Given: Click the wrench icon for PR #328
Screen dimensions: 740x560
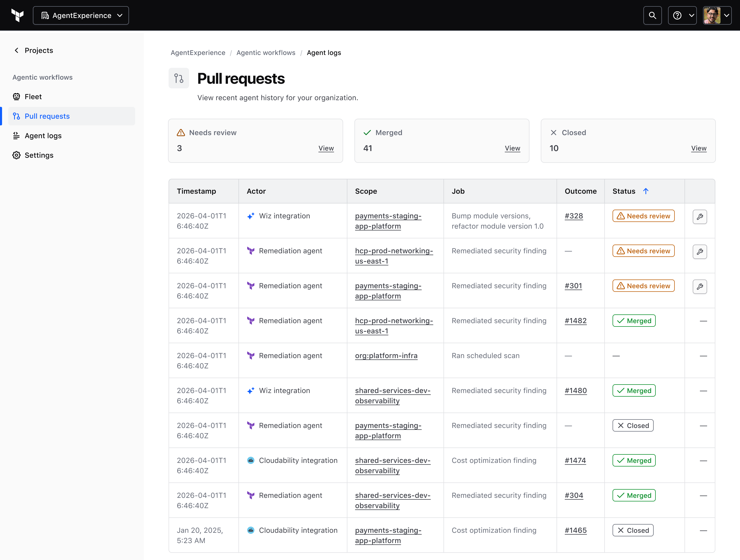Looking at the screenshot, I should pyautogui.click(x=699, y=217).
